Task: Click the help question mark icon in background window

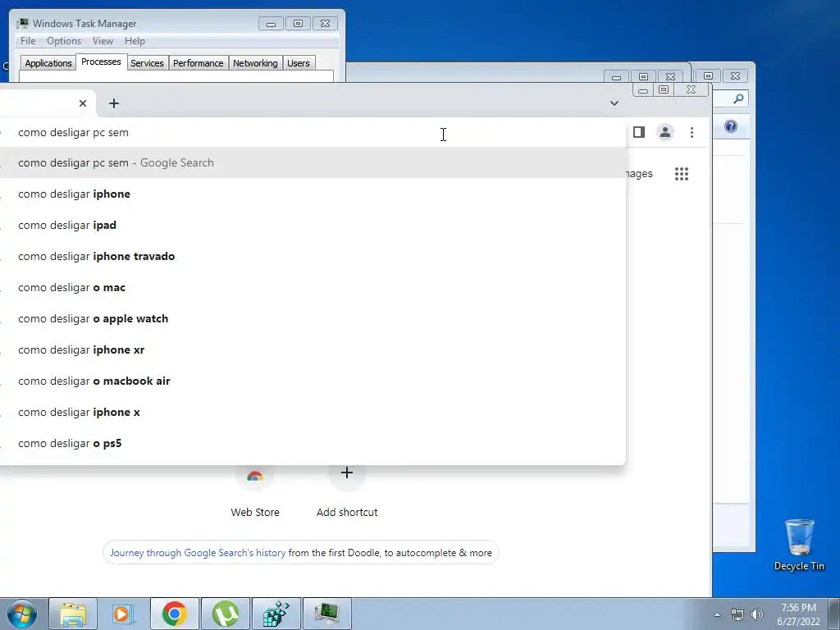Action: click(x=731, y=126)
